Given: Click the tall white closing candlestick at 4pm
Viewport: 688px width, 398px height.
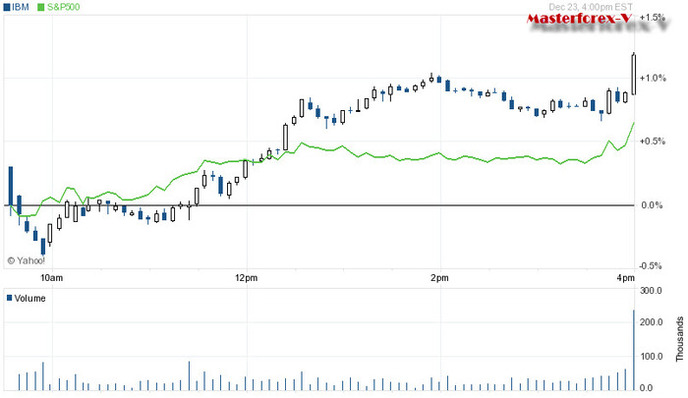Looking at the screenshot, I should click(x=634, y=74).
